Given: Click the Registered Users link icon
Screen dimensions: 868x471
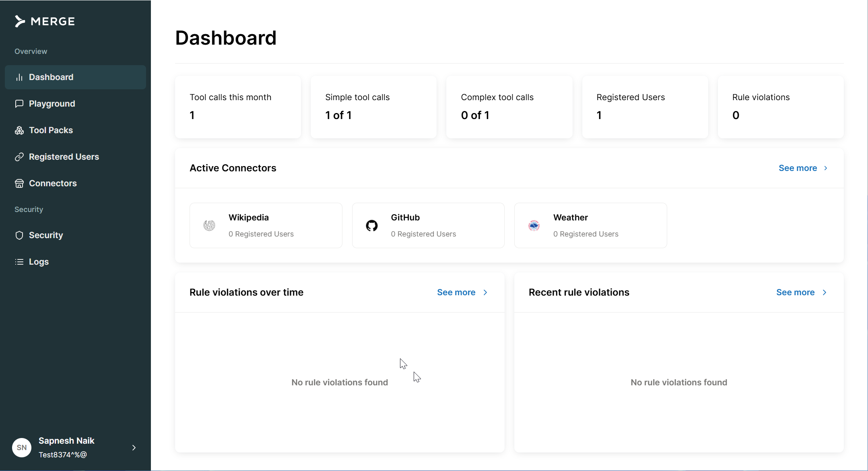Looking at the screenshot, I should [x=19, y=157].
